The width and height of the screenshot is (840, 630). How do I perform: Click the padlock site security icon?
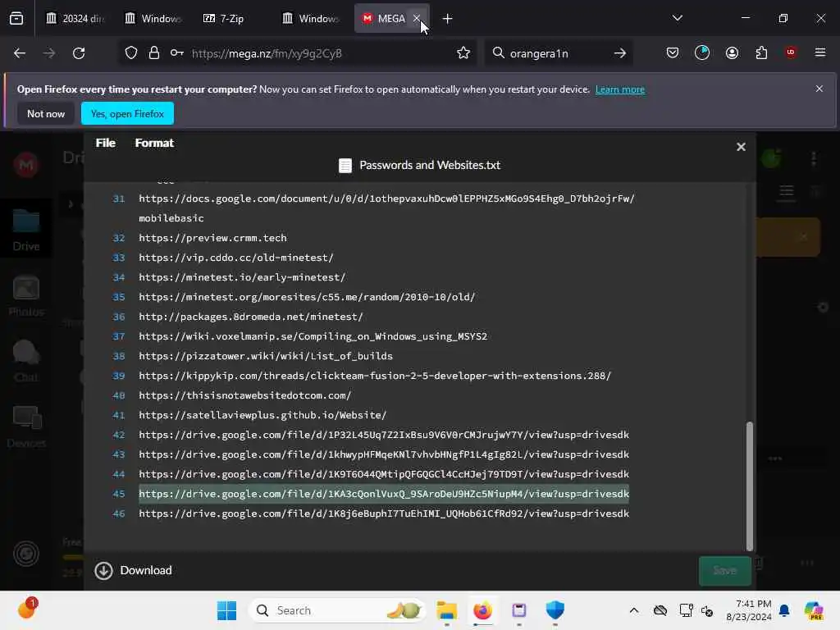(x=154, y=53)
